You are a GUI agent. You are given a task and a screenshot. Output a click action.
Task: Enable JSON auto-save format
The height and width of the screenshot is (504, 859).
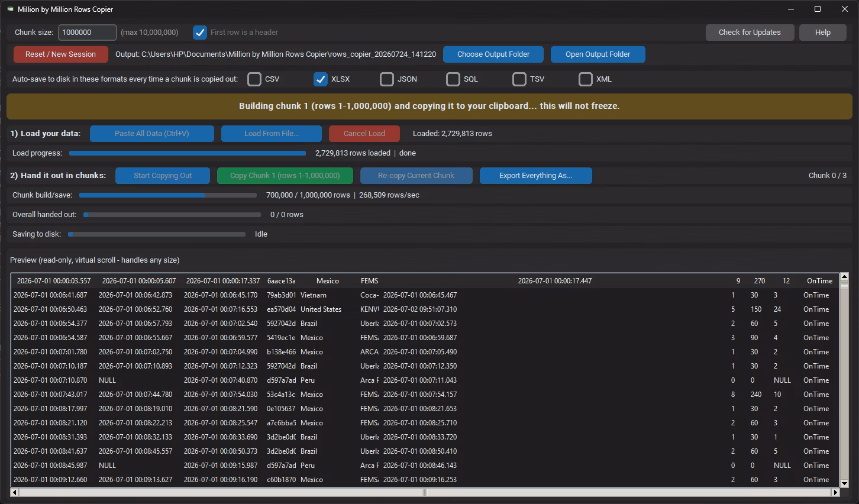tap(387, 79)
